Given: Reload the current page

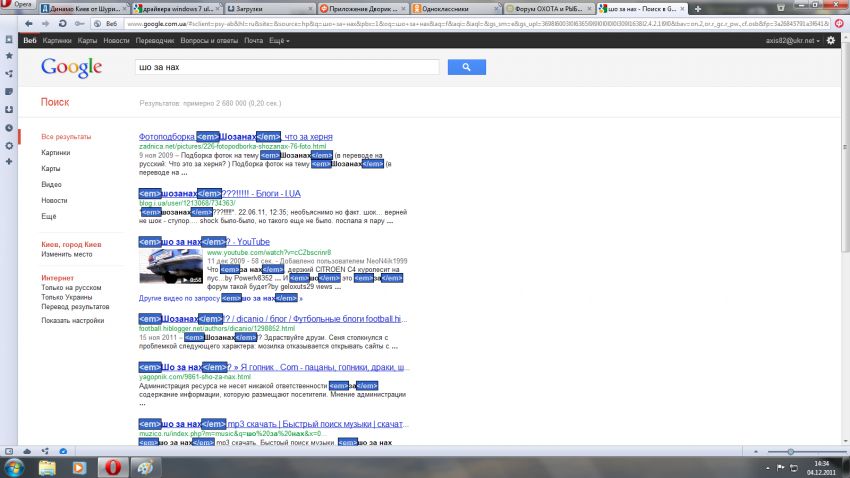Looking at the screenshot, I should point(62,24).
